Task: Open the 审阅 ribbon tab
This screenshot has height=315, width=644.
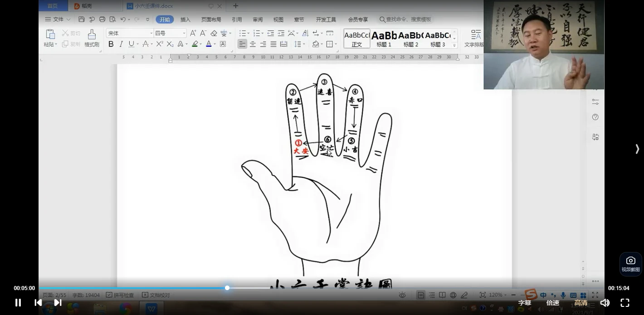Action: (258, 19)
